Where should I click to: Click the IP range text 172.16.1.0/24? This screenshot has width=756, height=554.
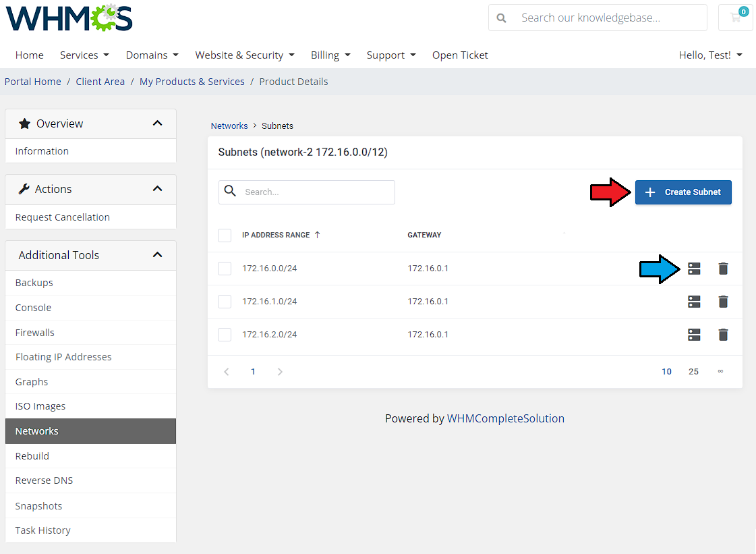click(270, 302)
